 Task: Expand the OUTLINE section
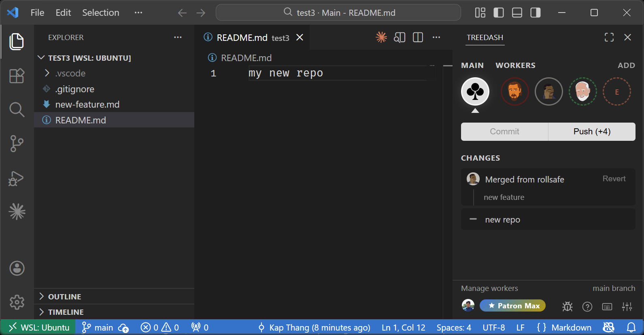[x=114, y=297]
